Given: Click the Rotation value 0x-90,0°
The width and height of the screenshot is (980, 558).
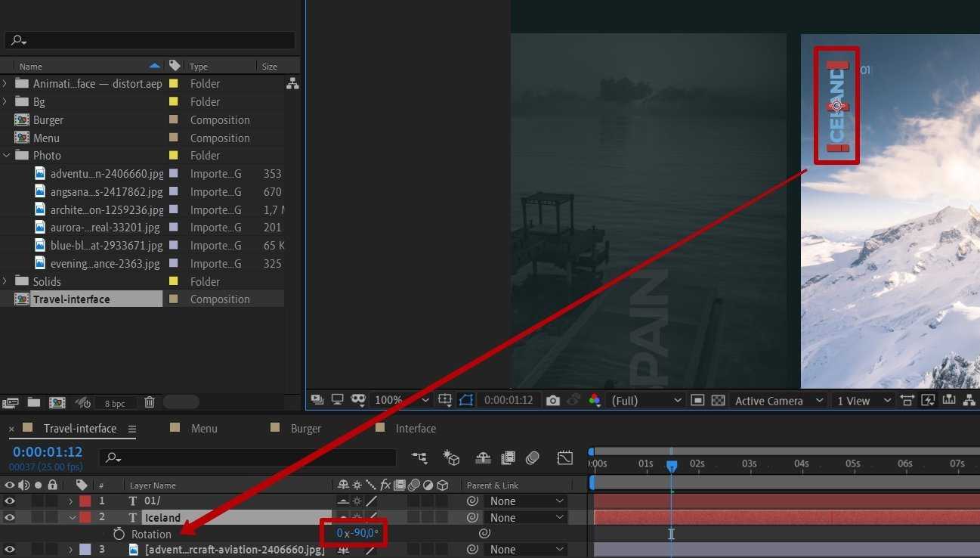Looking at the screenshot, I should click(357, 534).
